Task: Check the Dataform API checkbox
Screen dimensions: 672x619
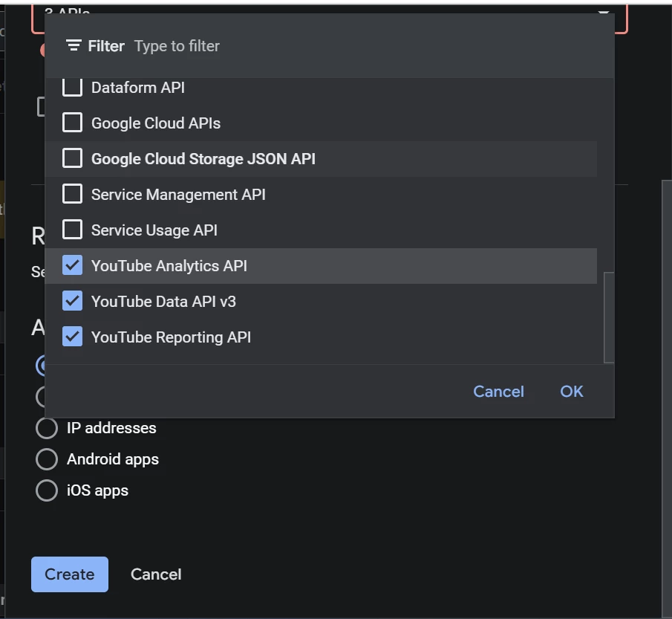Action: [73, 87]
